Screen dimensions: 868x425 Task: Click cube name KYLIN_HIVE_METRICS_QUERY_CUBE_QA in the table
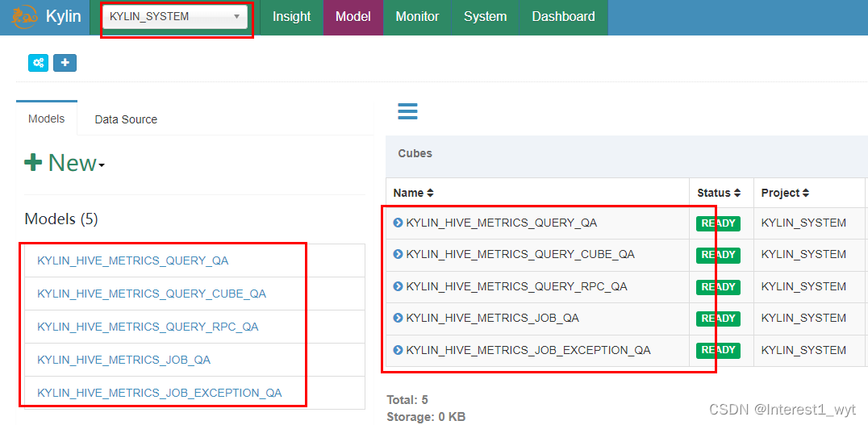pyautogui.click(x=520, y=255)
